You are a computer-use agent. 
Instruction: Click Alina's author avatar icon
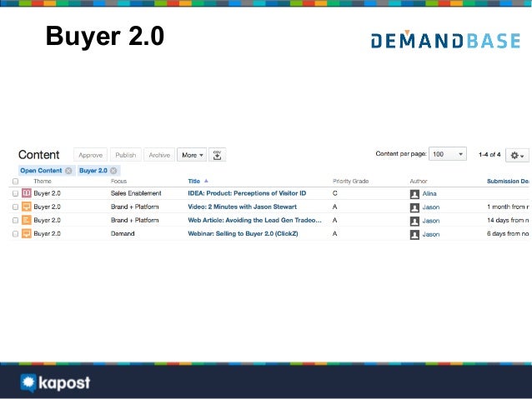click(414, 194)
